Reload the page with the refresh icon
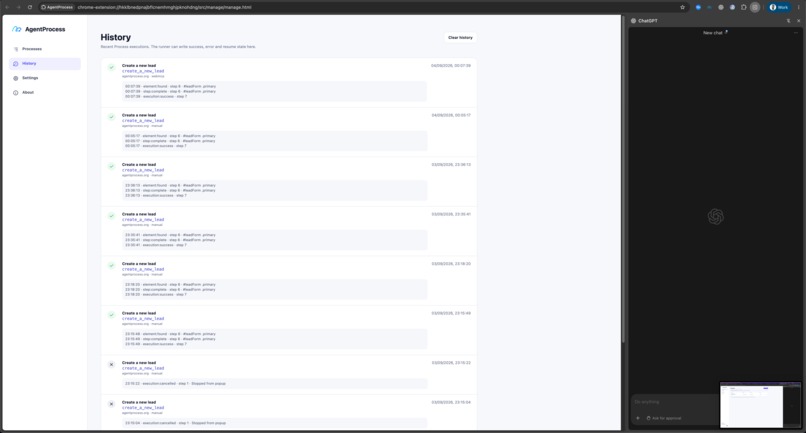 (x=30, y=7)
